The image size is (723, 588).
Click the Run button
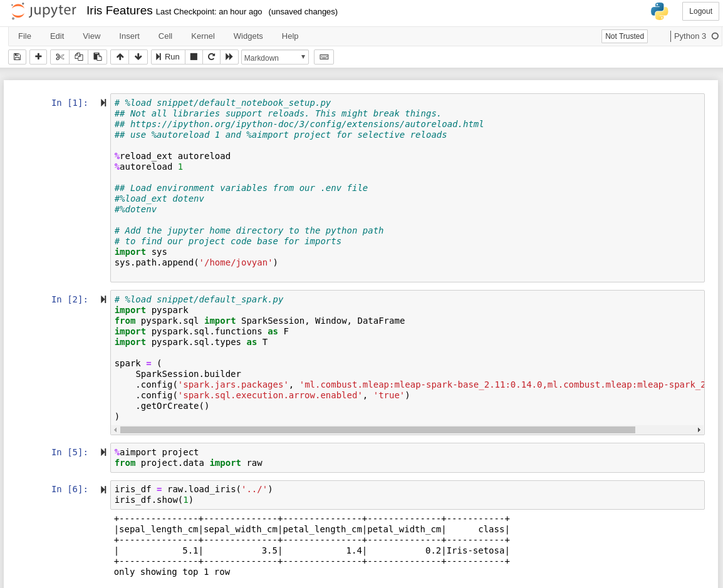tap(168, 57)
